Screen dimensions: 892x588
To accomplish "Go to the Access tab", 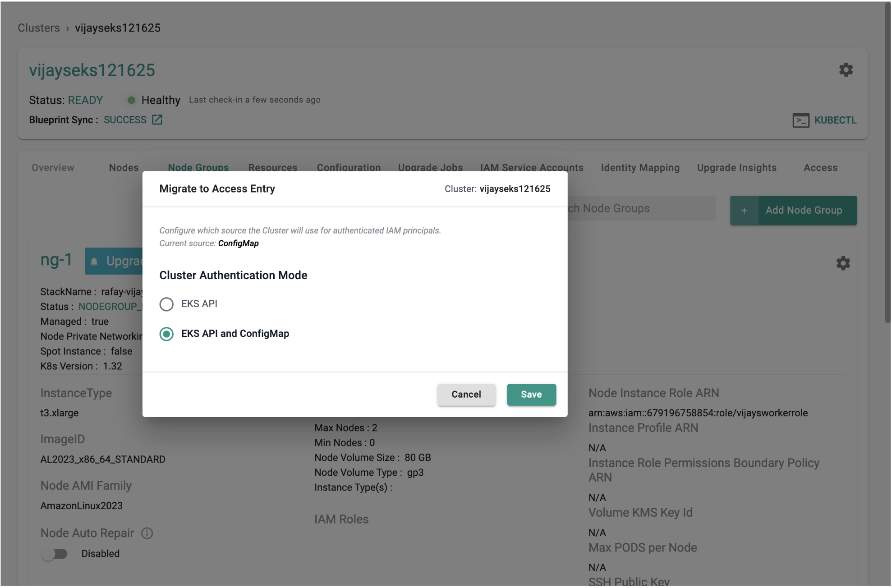I will 820,168.
